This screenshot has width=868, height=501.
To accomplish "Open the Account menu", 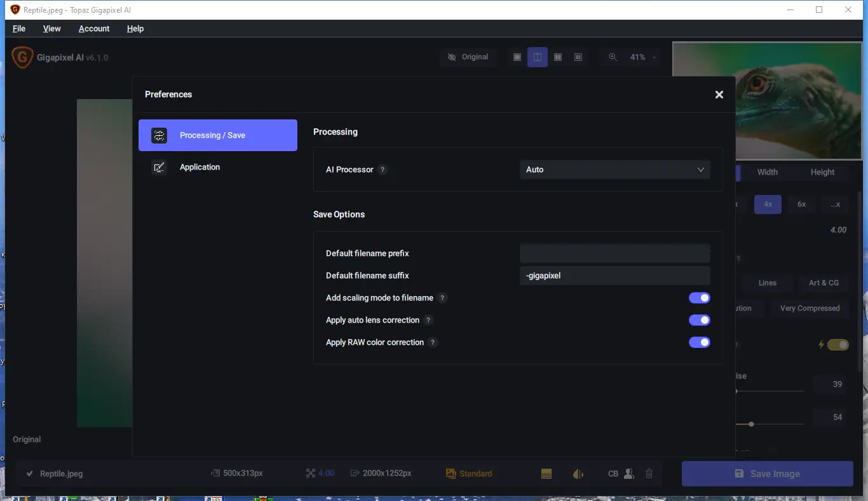I will 94,29.
